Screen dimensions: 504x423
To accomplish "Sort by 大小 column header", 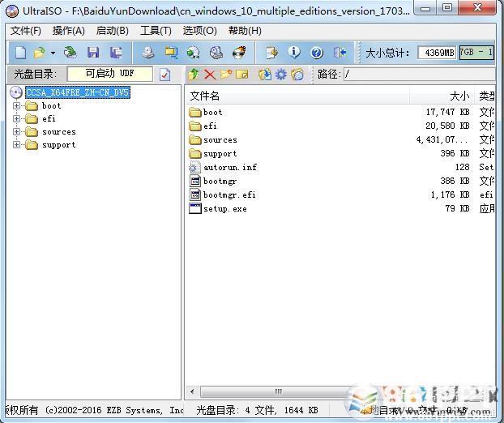I will click(442, 96).
